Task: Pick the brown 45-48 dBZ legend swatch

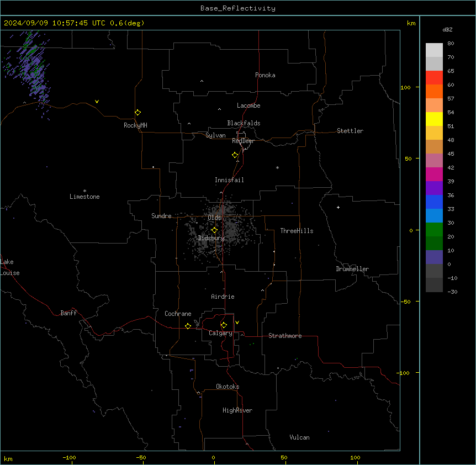Action: [x=434, y=146]
